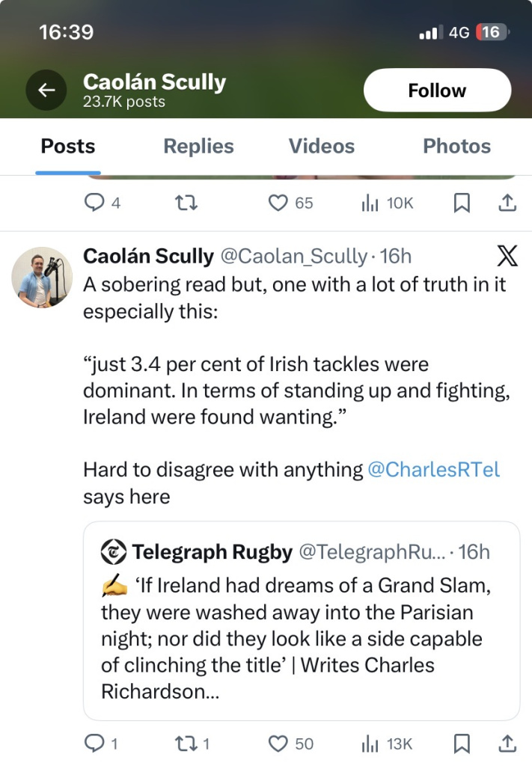Open the @CharlesRTel mention link
Viewport: 532px width, 766px height.
coord(433,470)
